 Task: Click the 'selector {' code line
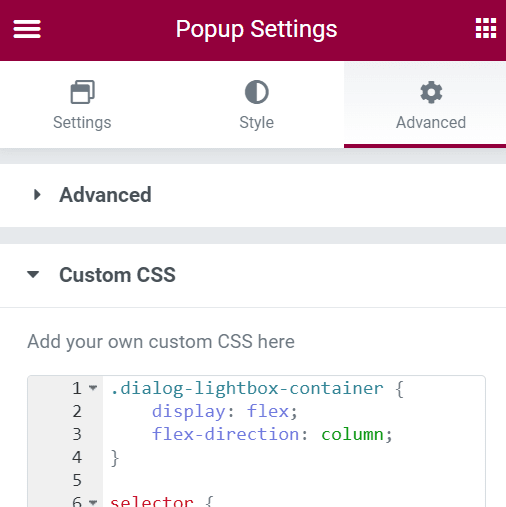coord(162,501)
